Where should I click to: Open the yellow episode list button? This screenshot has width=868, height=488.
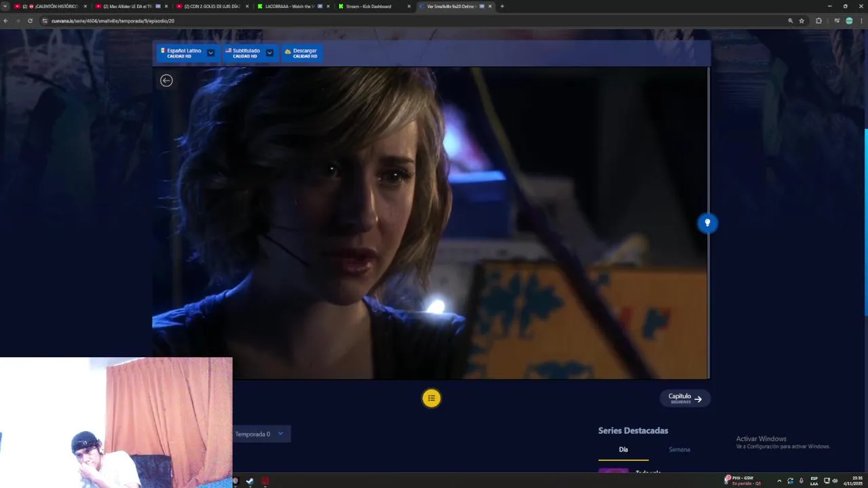(x=431, y=399)
